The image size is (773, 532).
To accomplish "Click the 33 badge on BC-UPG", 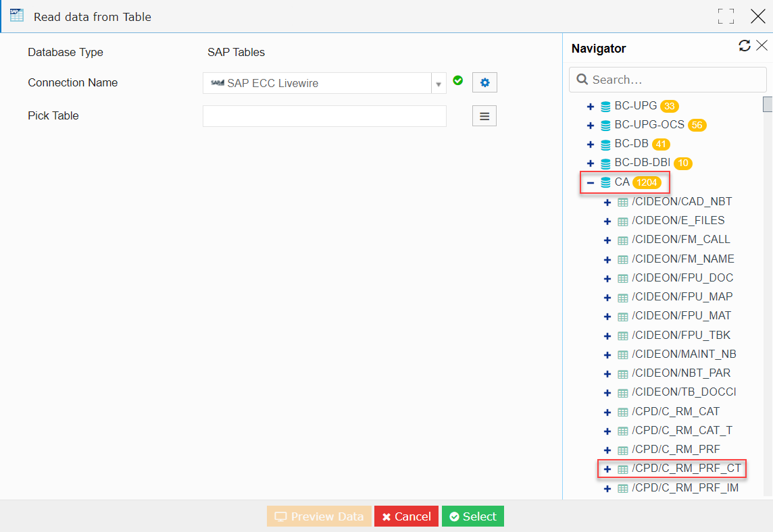I will (670, 106).
